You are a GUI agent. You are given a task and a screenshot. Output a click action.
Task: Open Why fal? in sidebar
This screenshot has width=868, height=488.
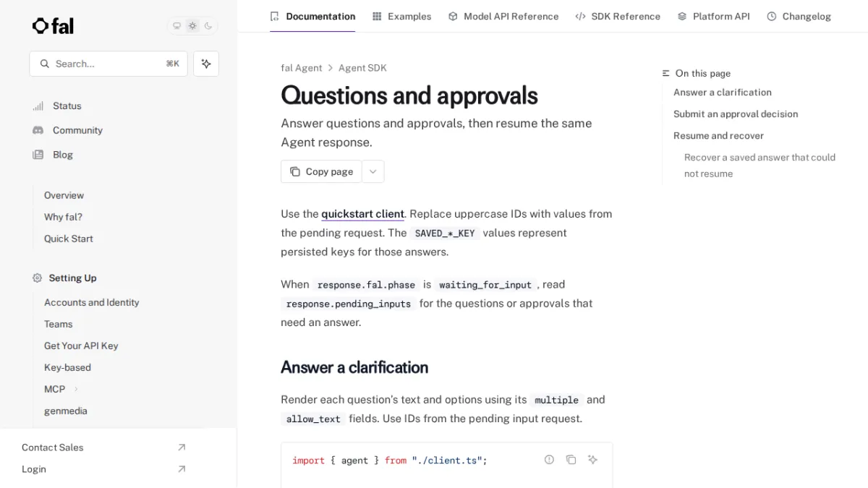(63, 217)
